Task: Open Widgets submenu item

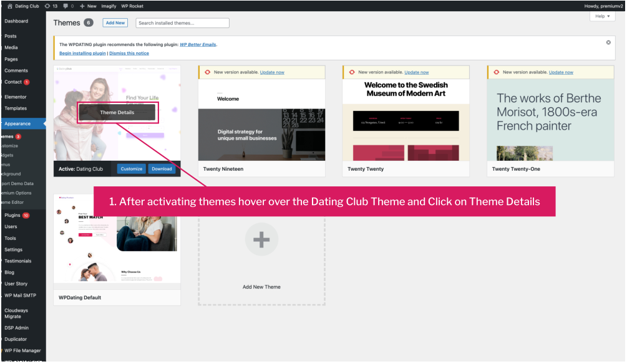Action: pos(7,155)
